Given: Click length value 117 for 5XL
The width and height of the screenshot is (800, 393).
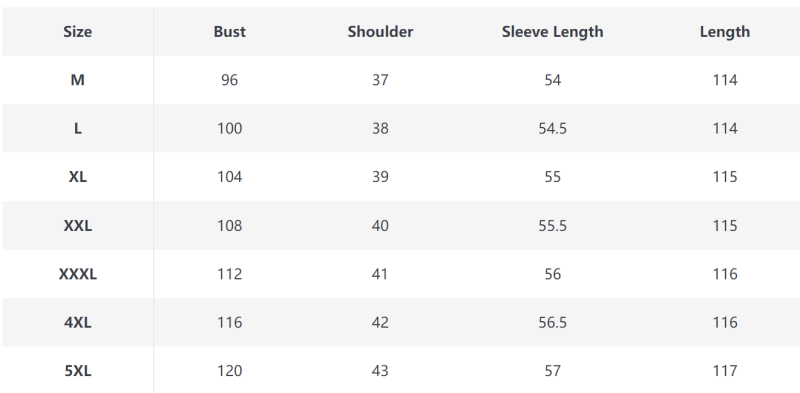Looking at the screenshot, I should tap(724, 371).
